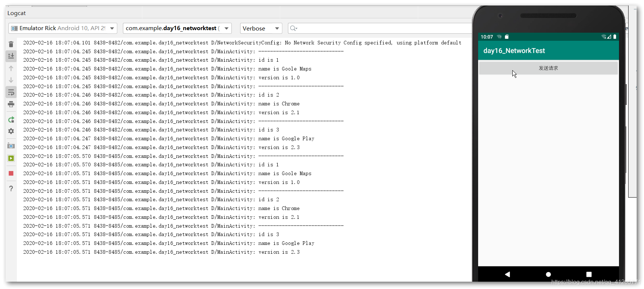Select 'id is 3' line at 18:07:04.246

[x=151, y=130]
